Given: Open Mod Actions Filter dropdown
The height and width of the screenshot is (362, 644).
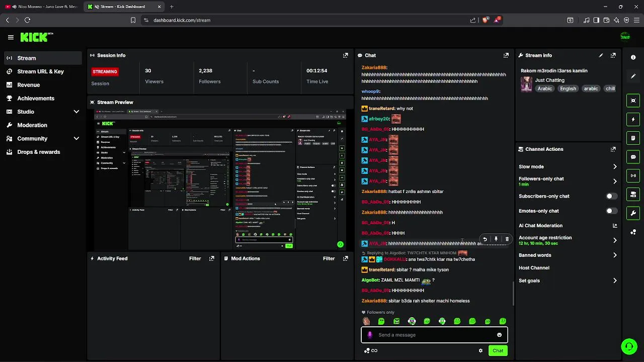Looking at the screenshot, I should tap(329, 258).
